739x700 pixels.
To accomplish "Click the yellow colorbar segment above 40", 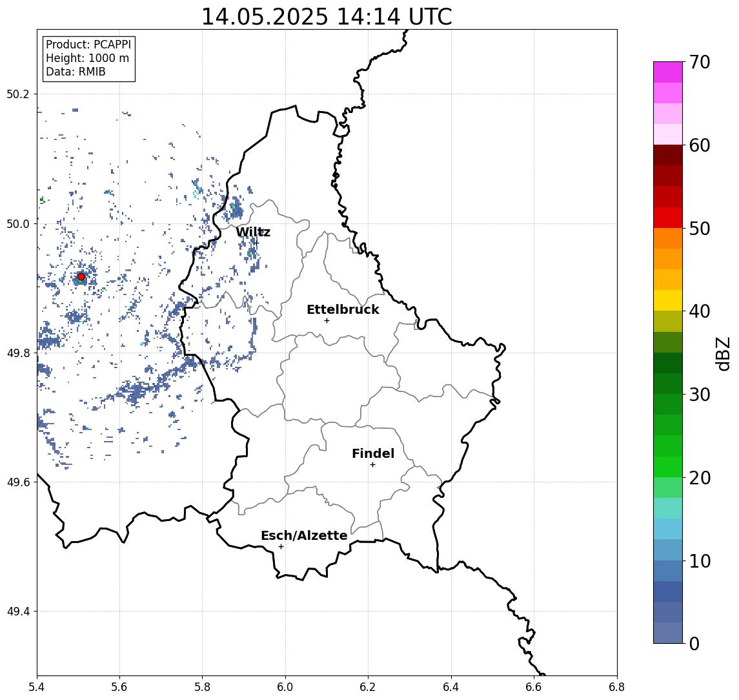I will pyautogui.click(x=668, y=300).
